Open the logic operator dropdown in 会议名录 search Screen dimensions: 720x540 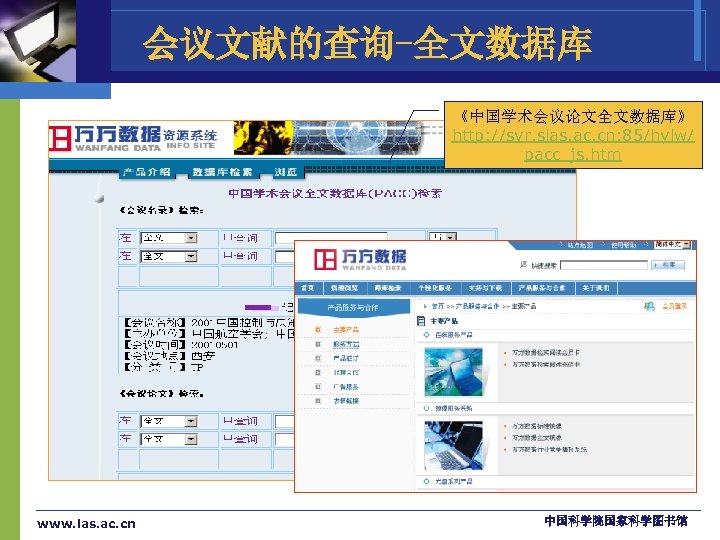[x=451, y=237]
